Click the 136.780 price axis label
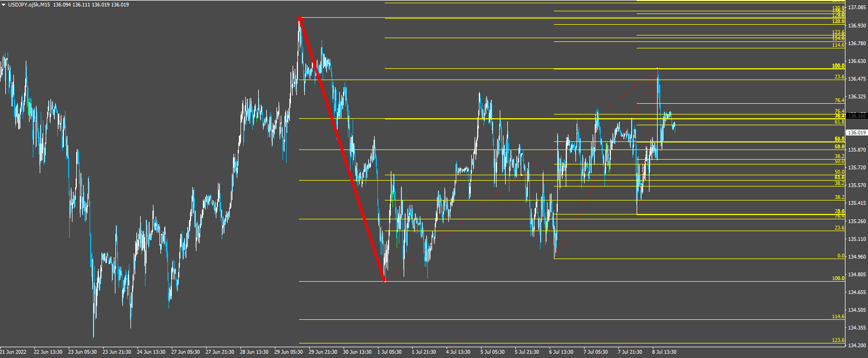Screen dimensions: 868x358 click(x=857, y=44)
